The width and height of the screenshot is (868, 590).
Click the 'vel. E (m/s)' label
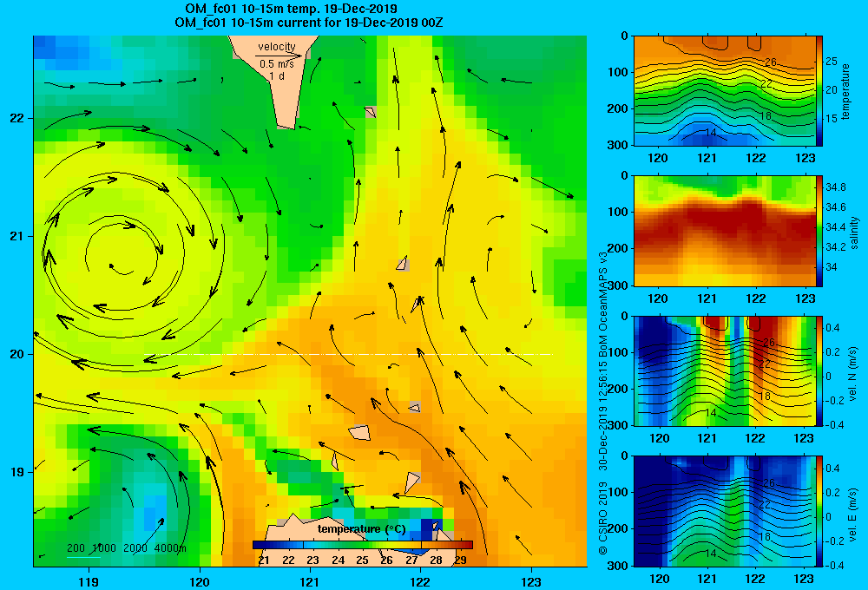click(x=853, y=513)
